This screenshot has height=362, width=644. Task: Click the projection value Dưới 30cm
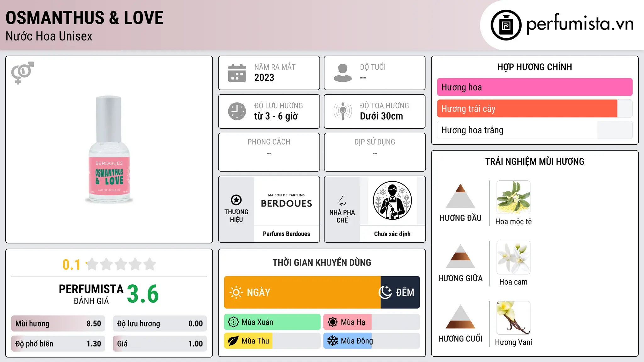381,116
